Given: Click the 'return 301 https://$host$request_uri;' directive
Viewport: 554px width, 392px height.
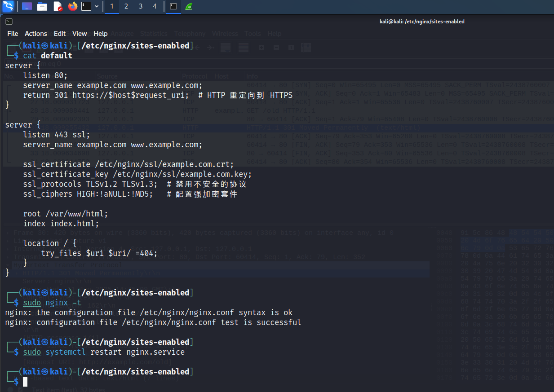Looking at the screenshot, I should 106,95.
